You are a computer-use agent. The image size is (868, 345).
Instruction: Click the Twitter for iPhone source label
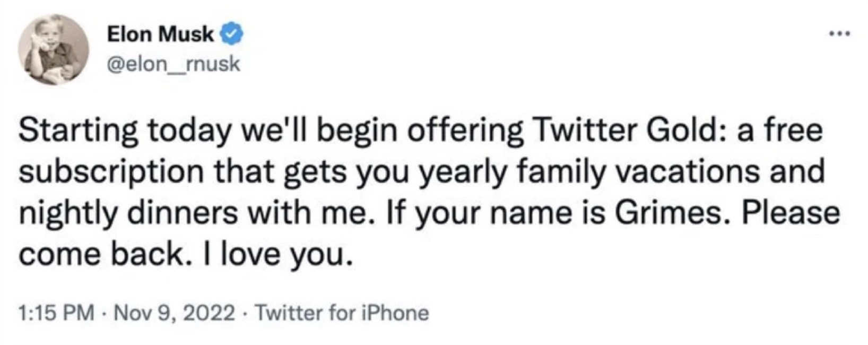click(342, 313)
